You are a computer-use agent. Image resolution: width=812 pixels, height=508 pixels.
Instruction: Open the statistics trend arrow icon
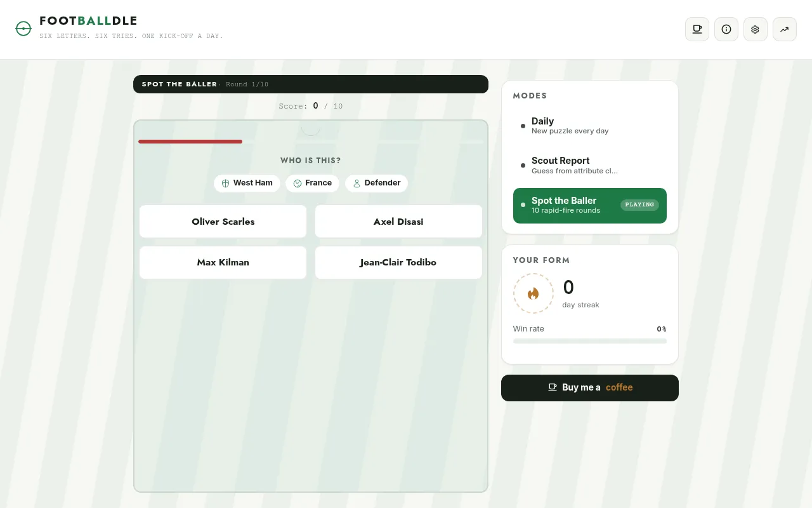(785, 29)
